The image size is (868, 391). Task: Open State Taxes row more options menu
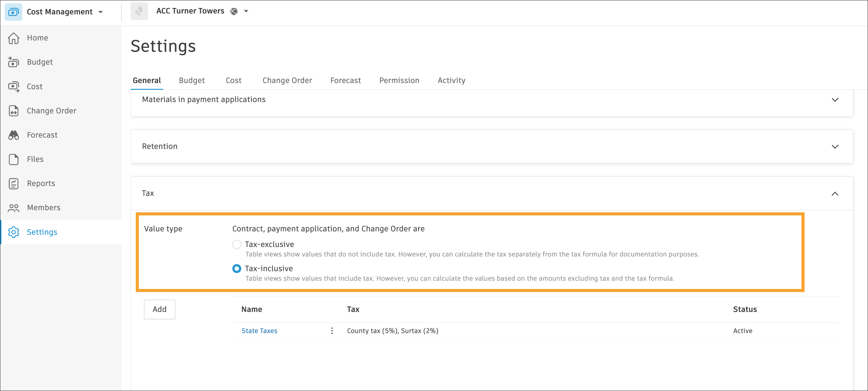[332, 331]
